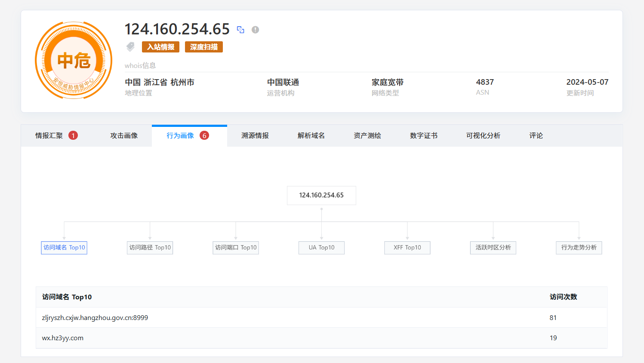Show the 访问路径 Top10 node
Image resolution: width=644 pixels, height=363 pixels.
coord(150,248)
